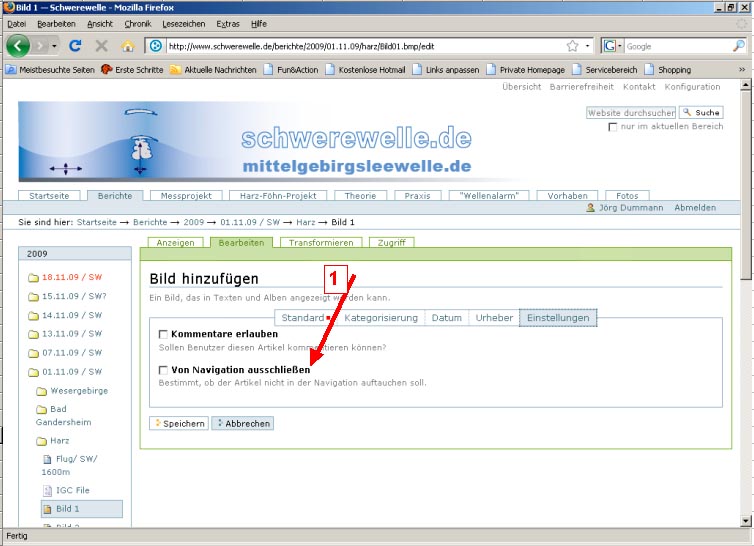The width and height of the screenshot is (754, 546).
Task: Open the 18.11.09 / SW folder
Action: (71, 277)
